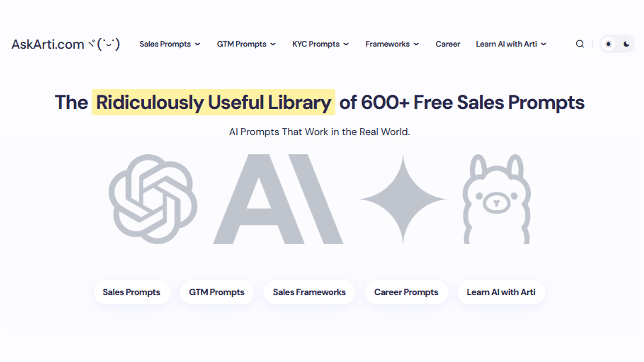Click the Ollama llama logo

496,199
